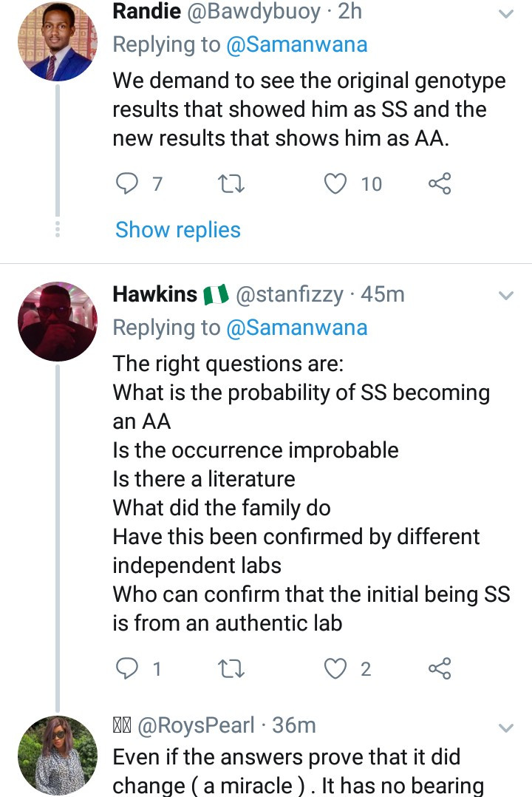532x797 pixels.
Task: Open options chevron on Randie's tweet
Action: 506,14
